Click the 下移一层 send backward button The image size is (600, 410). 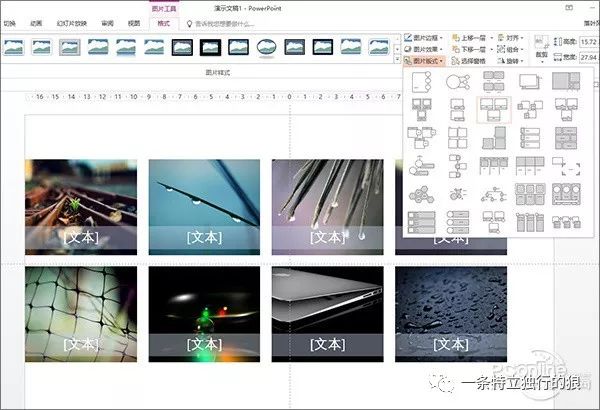point(470,49)
